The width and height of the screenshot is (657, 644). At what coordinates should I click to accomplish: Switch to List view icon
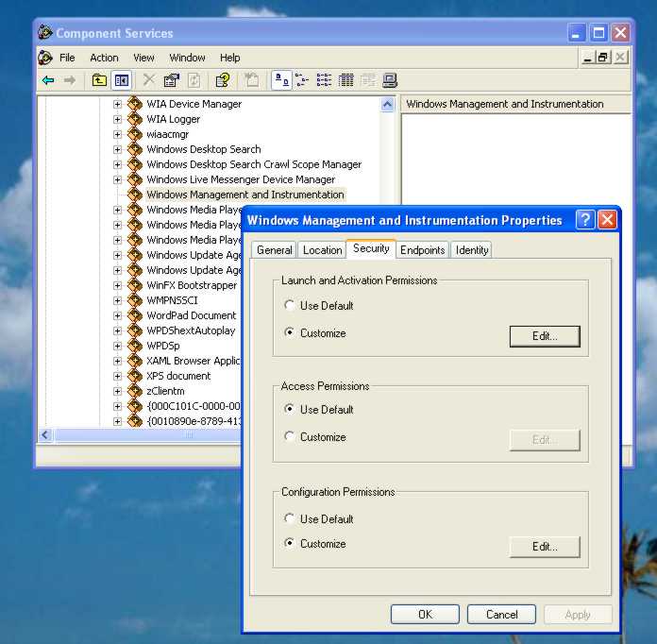pyautogui.click(x=324, y=80)
